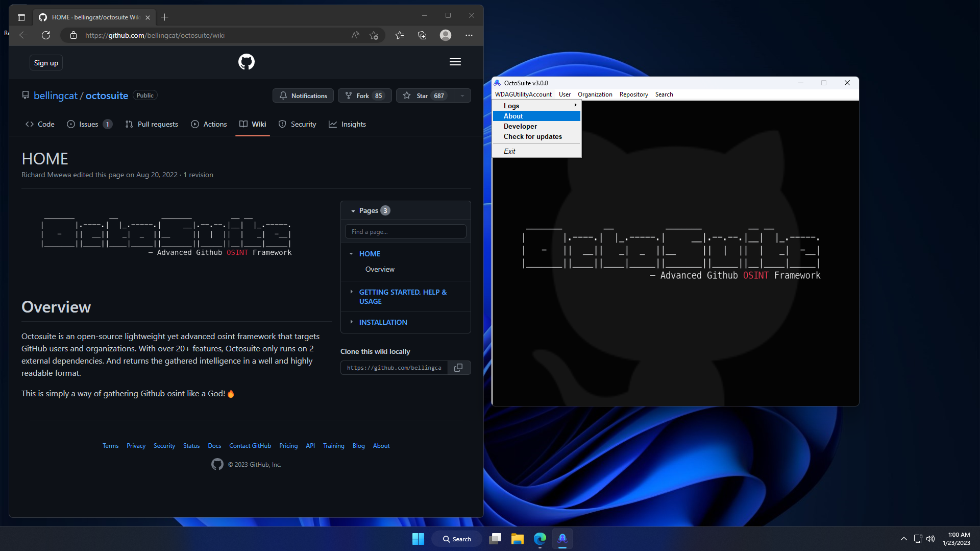Open the User menu in OctoSuite
Image resolution: width=980 pixels, height=551 pixels.
pos(565,94)
